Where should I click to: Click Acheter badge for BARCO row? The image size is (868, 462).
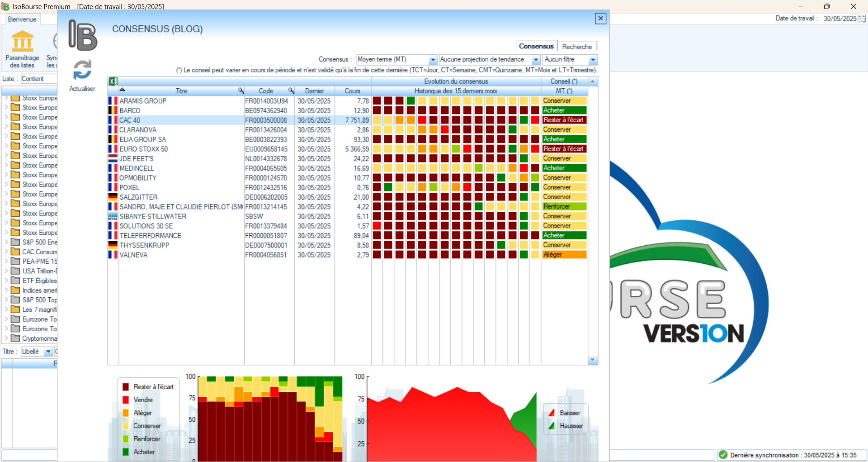tap(564, 110)
